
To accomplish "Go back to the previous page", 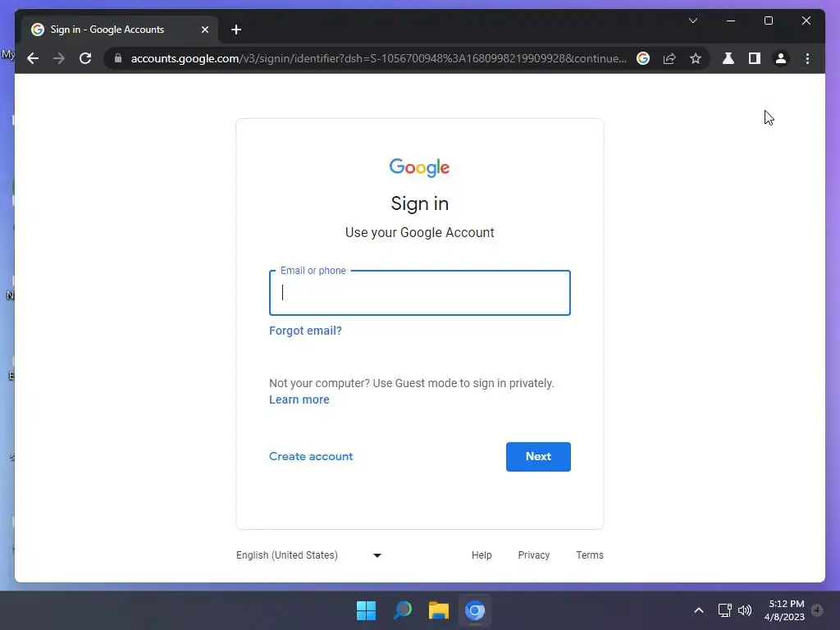I will click(33, 58).
